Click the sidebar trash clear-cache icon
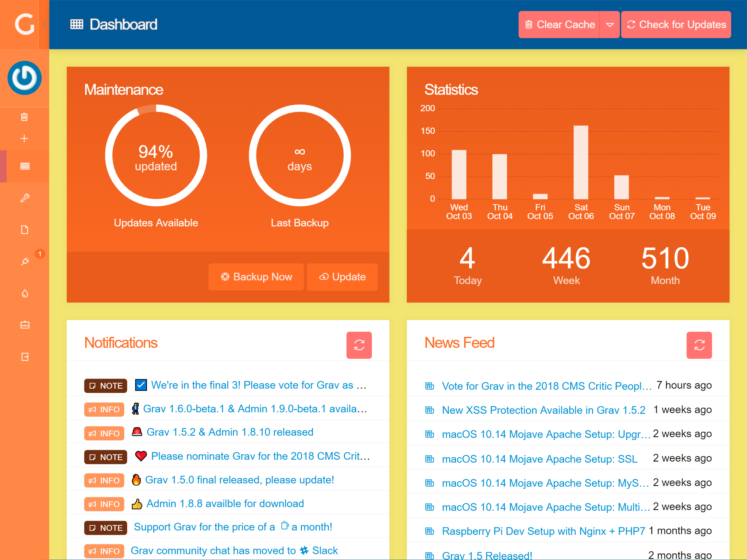Image resolution: width=747 pixels, height=560 pixels. 24,117
